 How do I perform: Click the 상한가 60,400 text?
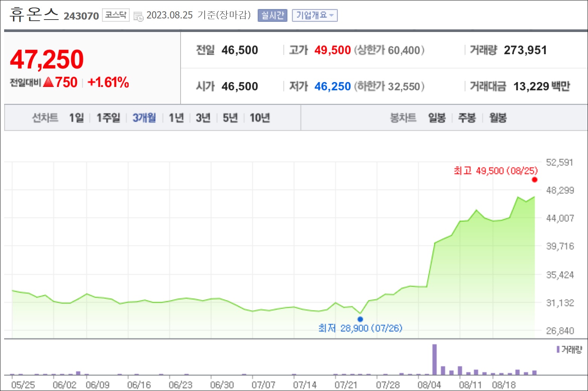(389, 50)
